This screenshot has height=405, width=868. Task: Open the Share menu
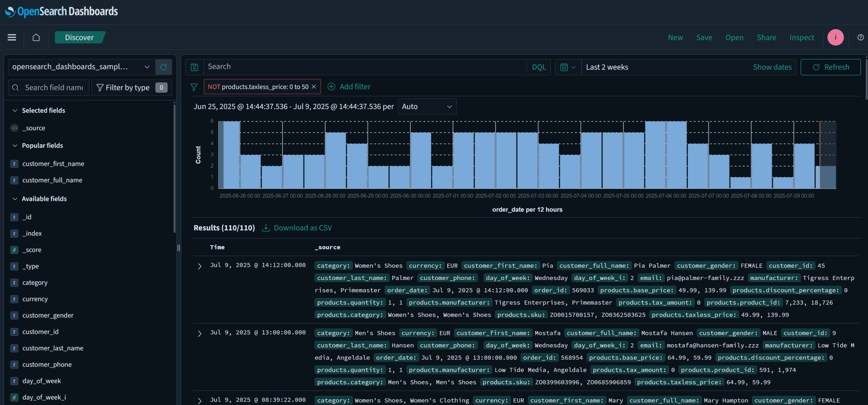[x=767, y=37]
